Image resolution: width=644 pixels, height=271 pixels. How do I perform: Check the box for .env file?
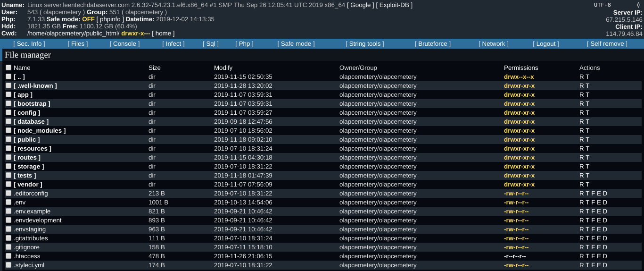8,202
